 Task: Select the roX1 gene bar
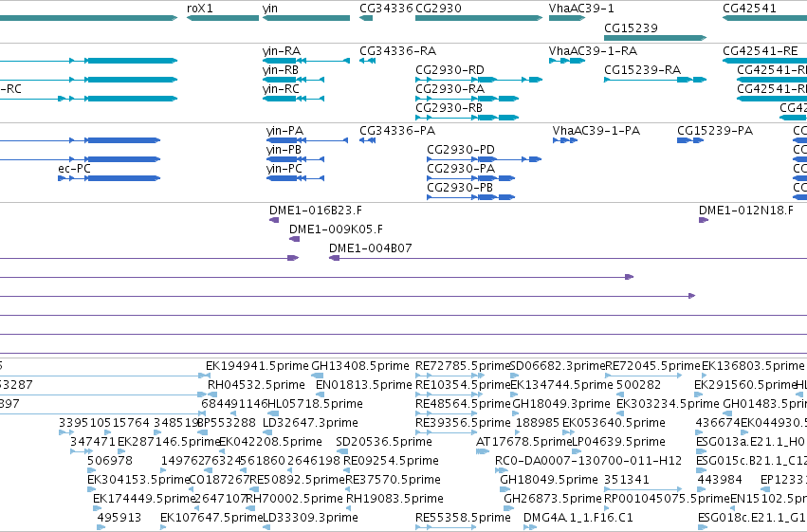[222, 18]
